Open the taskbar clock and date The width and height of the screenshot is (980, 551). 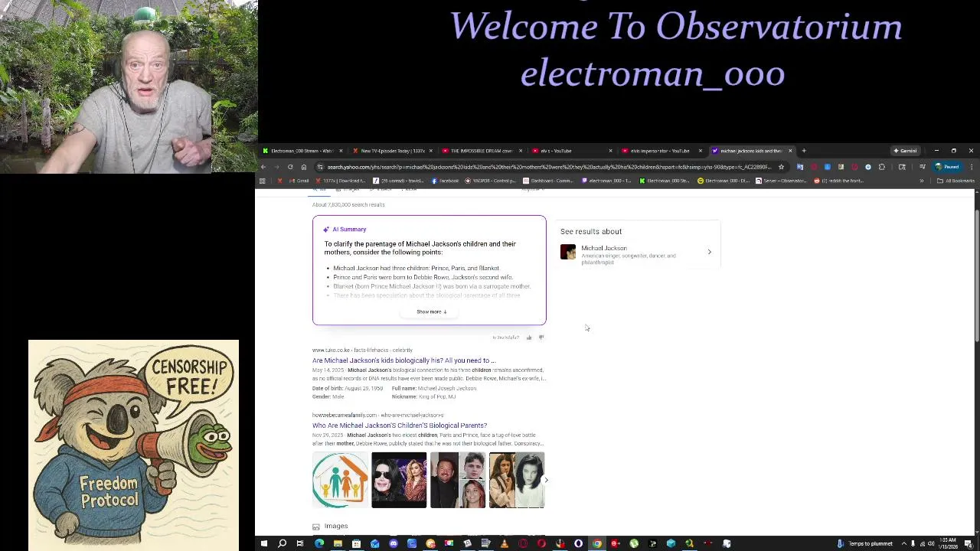coord(949,544)
